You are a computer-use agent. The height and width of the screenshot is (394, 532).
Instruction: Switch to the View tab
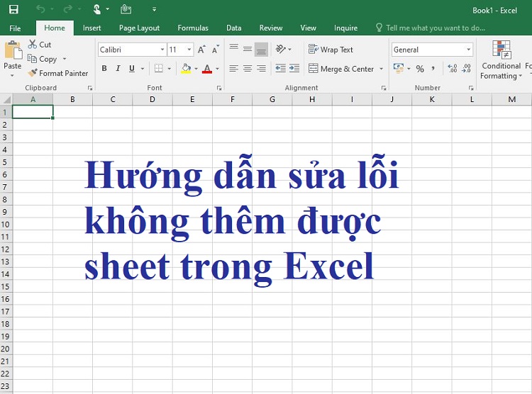308,28
